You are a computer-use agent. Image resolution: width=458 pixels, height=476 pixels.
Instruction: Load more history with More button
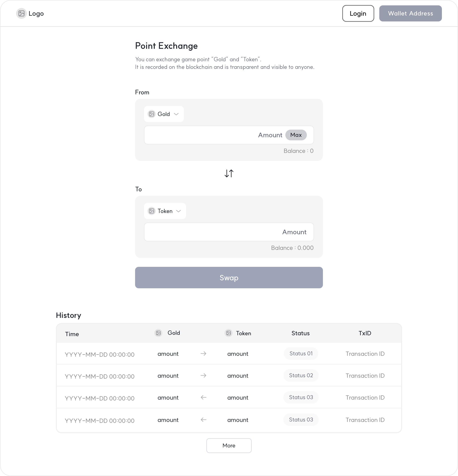pyautogui.click(x=229, y=445)
